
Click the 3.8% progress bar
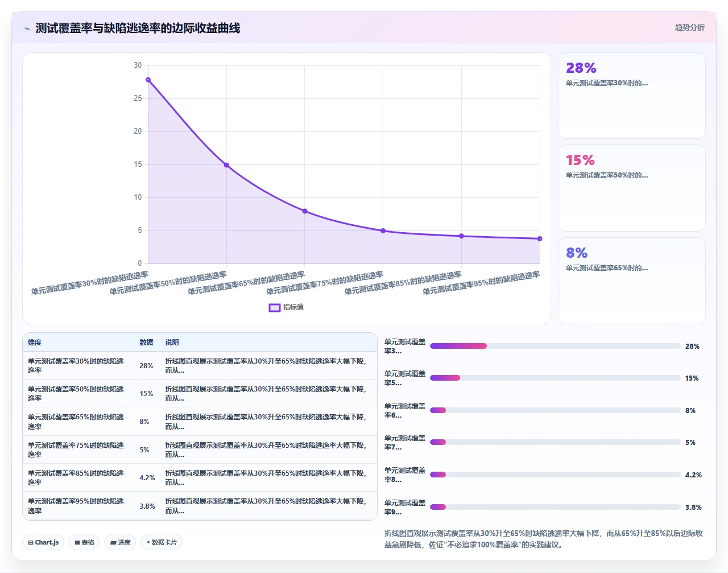tap(555, 507)
